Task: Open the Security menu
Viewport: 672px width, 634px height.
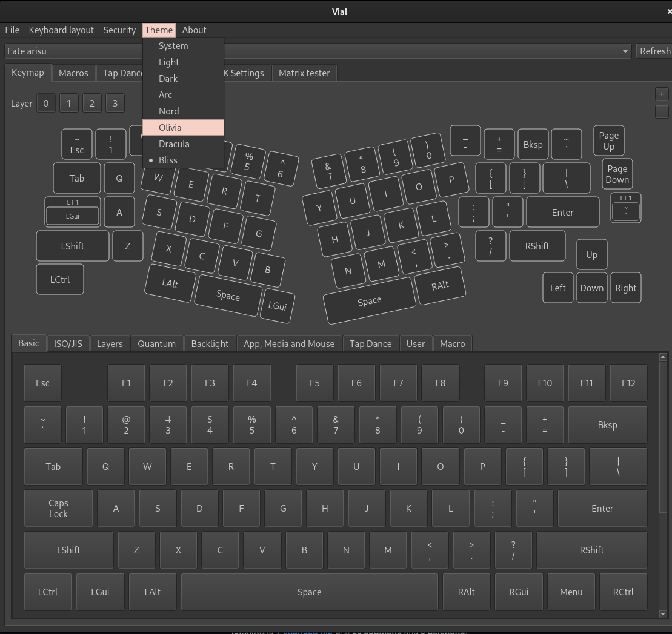Action: [119, 30]
